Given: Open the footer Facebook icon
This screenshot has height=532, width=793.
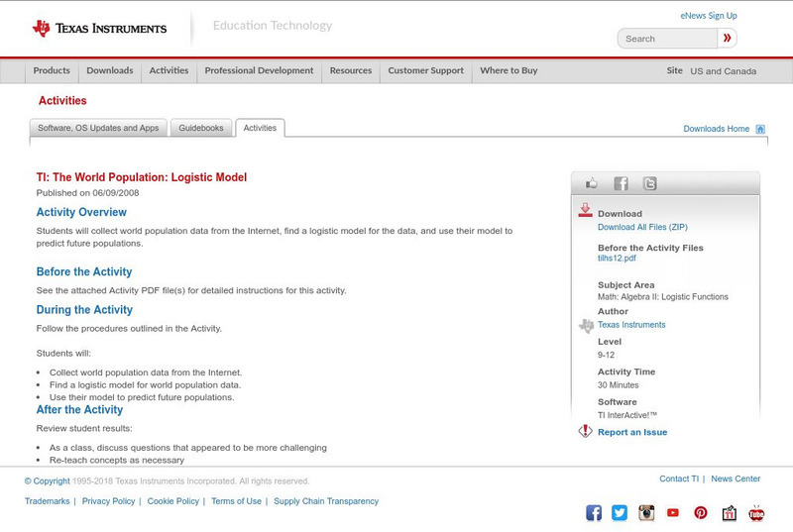Looking at the screenshot, I should coord(594,513).
